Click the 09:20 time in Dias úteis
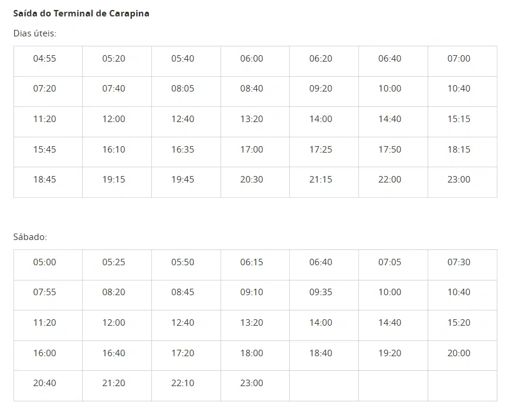This screenshot has height=409, width=532. coord(320,89)
